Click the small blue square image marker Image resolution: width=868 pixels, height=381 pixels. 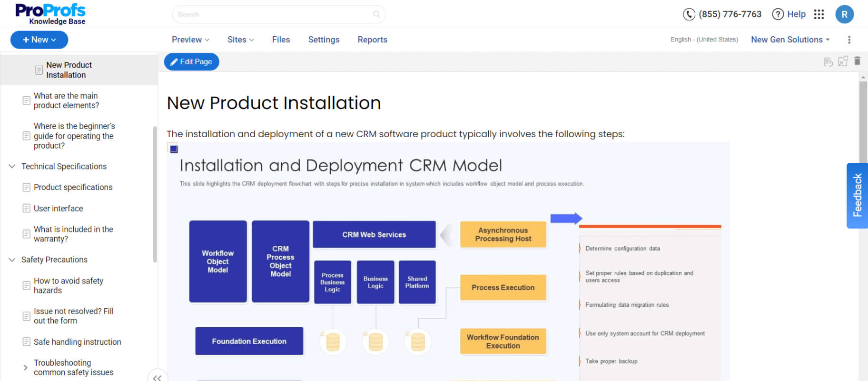(174, 149)
